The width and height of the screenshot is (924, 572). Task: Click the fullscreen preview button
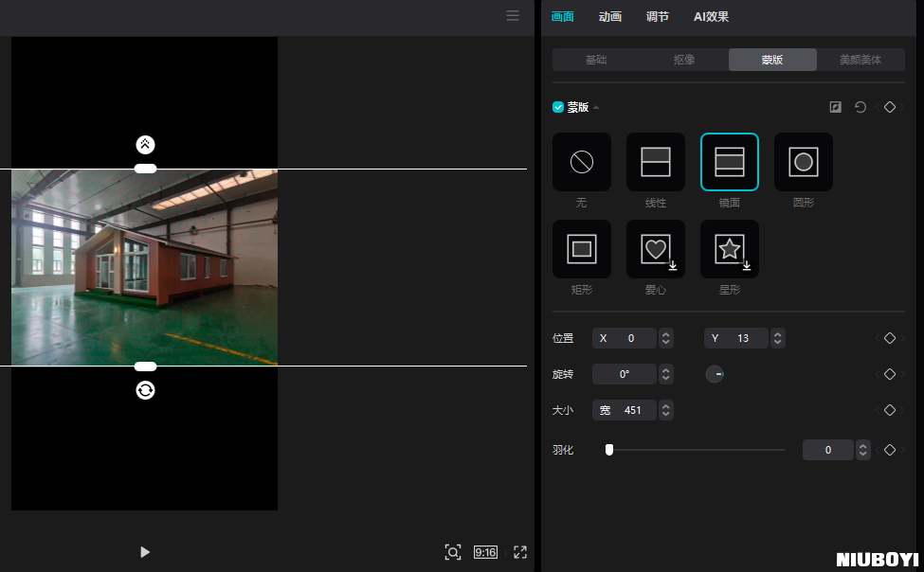520,552
